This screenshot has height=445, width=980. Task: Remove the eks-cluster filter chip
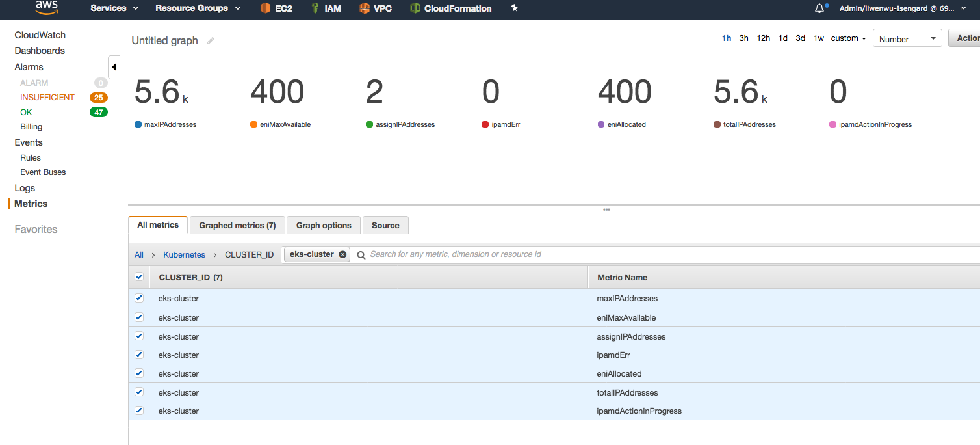click(x=342, y=254)
